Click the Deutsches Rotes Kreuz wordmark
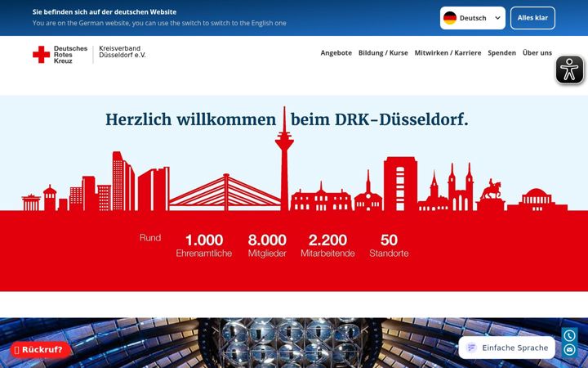The image size is (588, 368). pos(70,55)
